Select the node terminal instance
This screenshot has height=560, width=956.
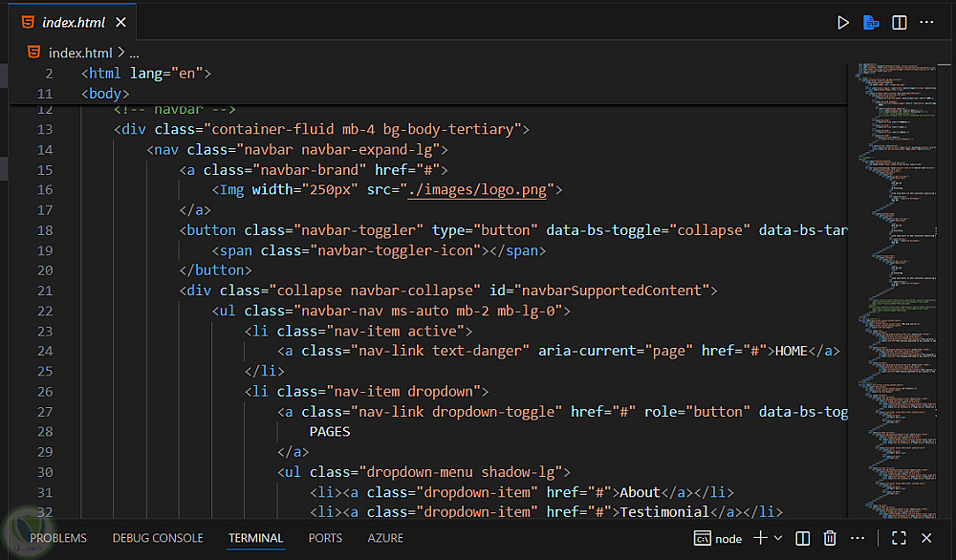pyautogui.click(x=718, y=538)
